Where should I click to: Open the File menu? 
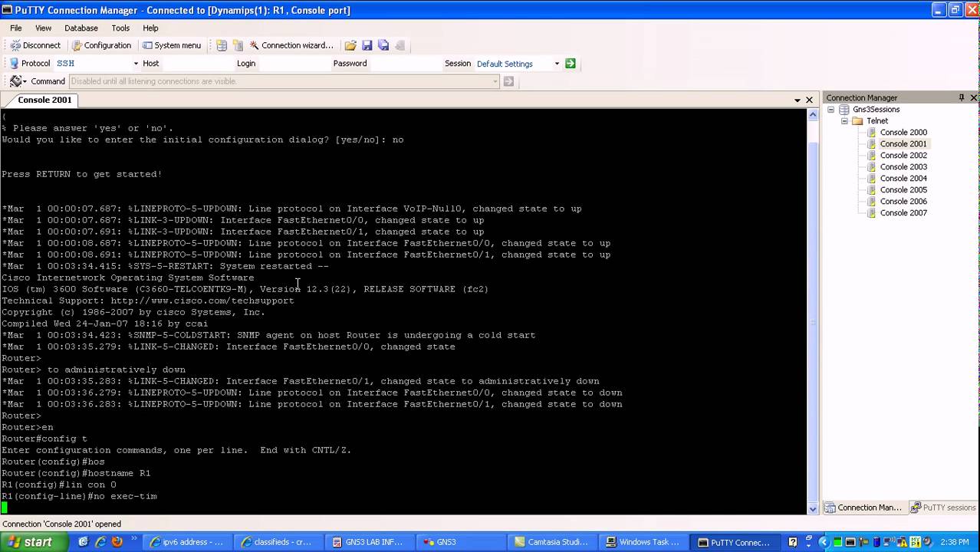pos(15,28)
